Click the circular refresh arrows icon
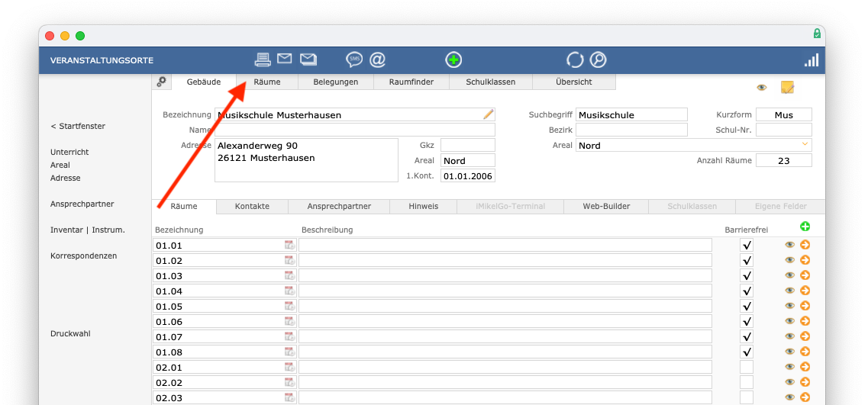 point(575,59)
